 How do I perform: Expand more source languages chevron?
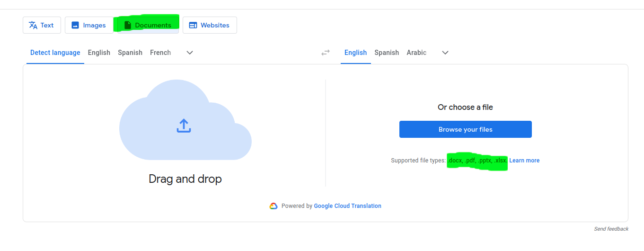coord(190,53)
